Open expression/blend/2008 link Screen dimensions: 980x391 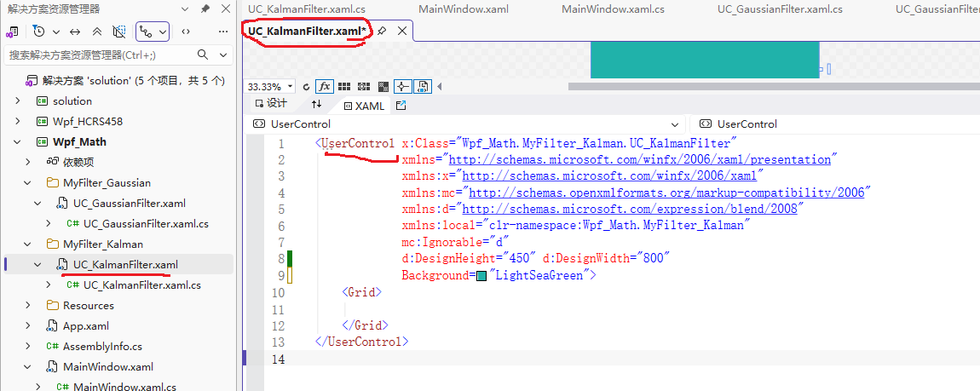point(630,209)
